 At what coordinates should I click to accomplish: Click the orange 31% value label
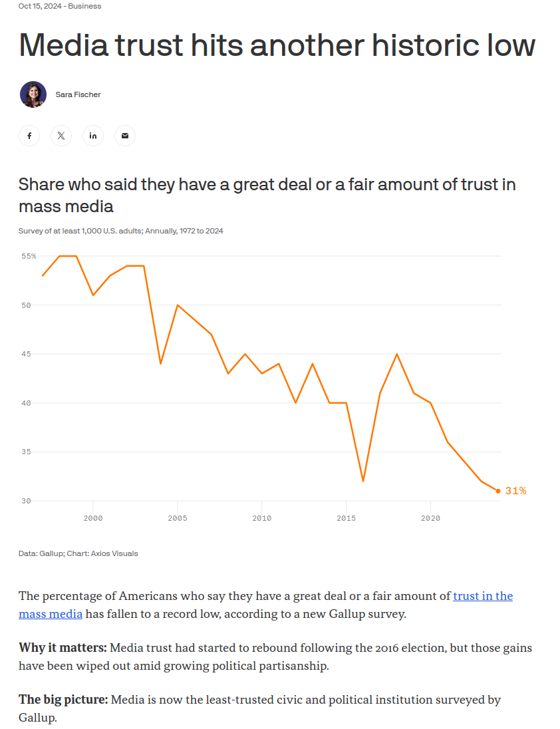coord(516,491)
